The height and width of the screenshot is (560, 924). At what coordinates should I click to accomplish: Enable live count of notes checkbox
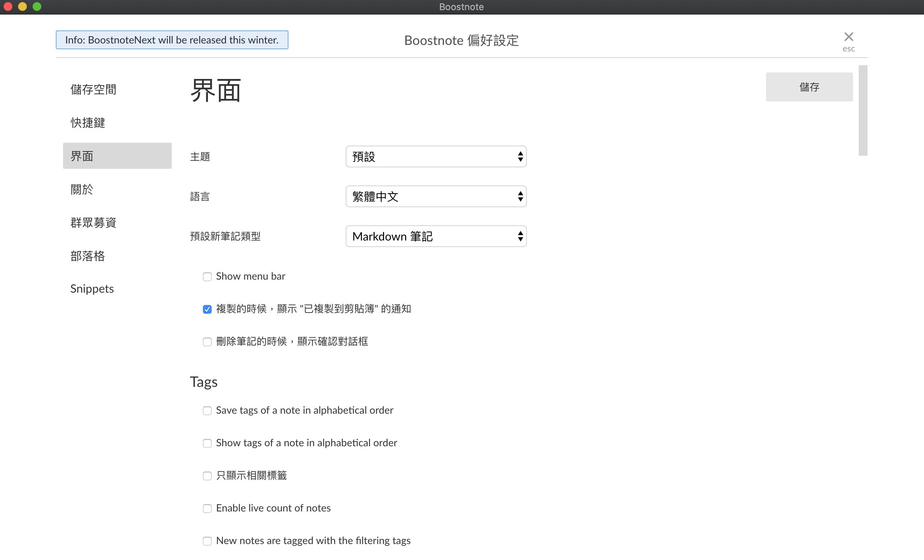(x=207, y=509)
